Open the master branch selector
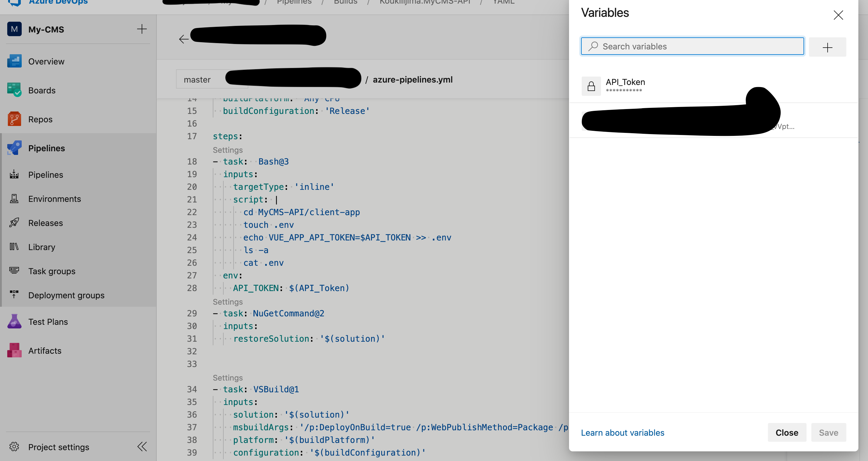 197,80
